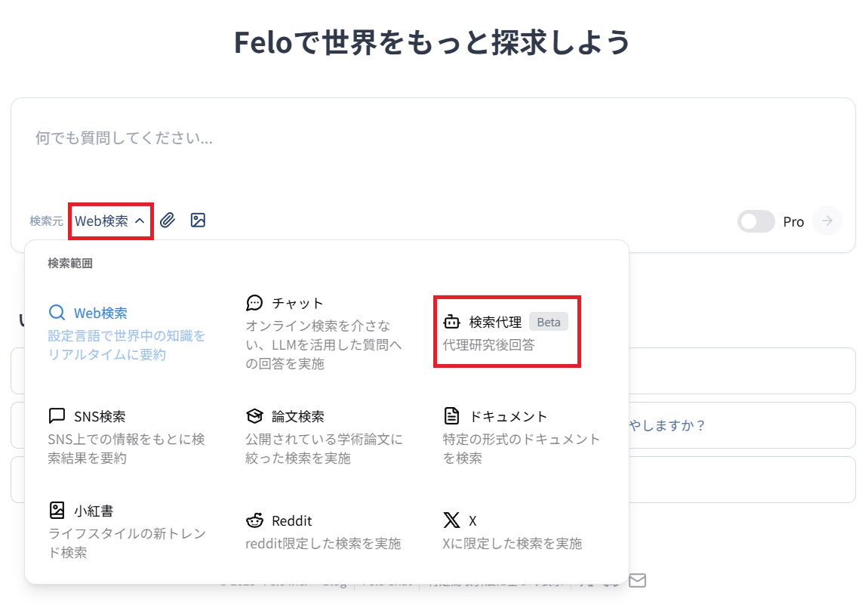The width and height of the screenshot is (868, 605).
Task: Open the image upload icon
Action: pos(197,220)
